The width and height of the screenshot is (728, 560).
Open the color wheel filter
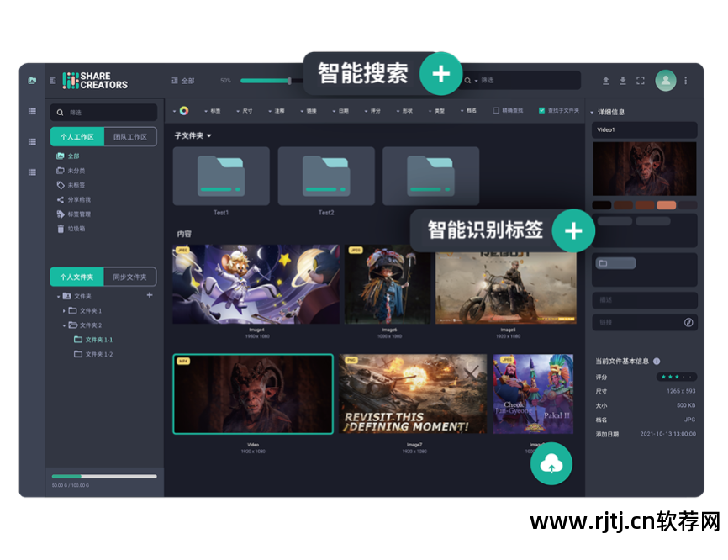coord(184,110)
